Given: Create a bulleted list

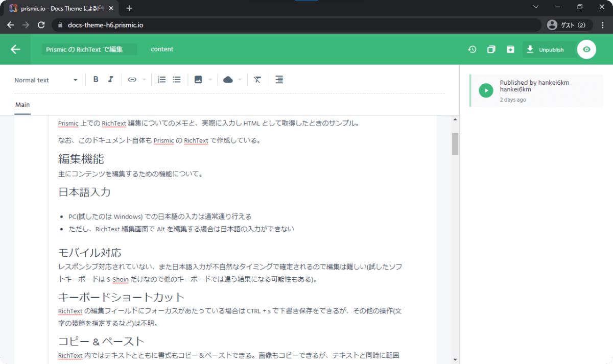Looking at the screenshot, I should point(177,80).
